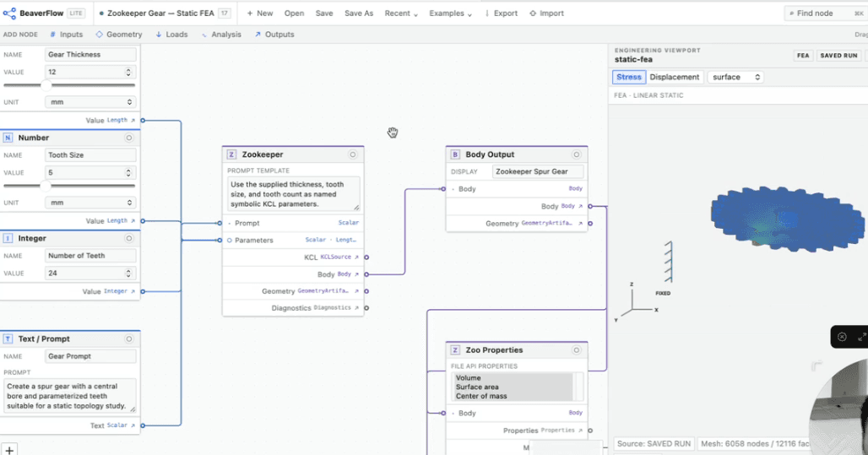The width and height of the screenshot is (868, 455).
Task: Open the Tooth Size unit dropdown
Action: coord(90,203)
